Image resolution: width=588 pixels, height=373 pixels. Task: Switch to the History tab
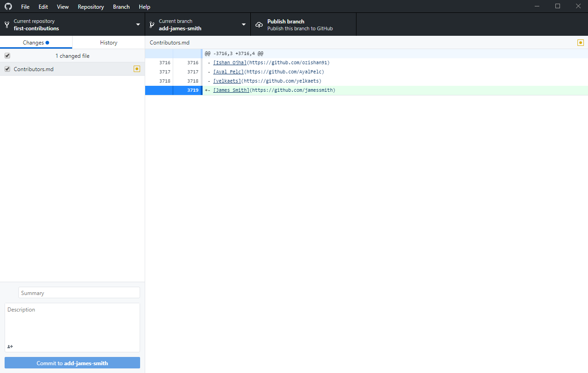tap(108, 42)
